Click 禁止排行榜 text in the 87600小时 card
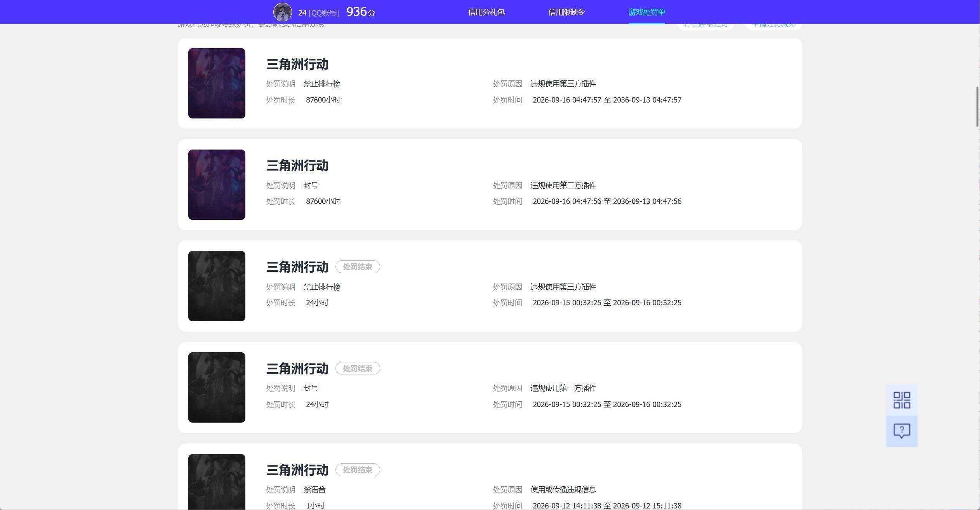980x510 pixels. [x=322, y=84]
